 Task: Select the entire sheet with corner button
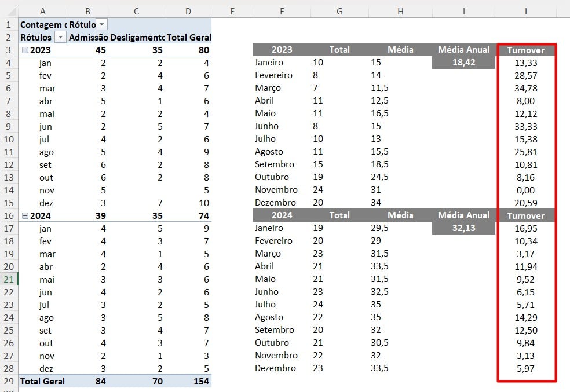11,12
